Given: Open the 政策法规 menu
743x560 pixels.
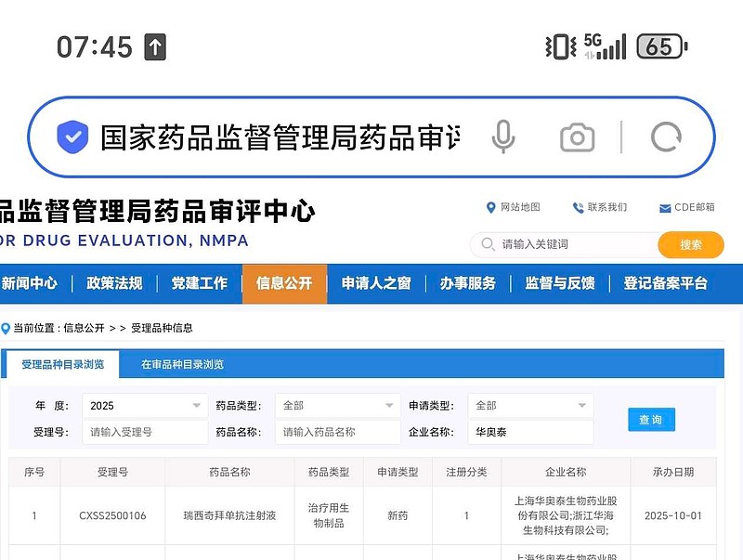Looking at the screenshot, I should (114, 283).
